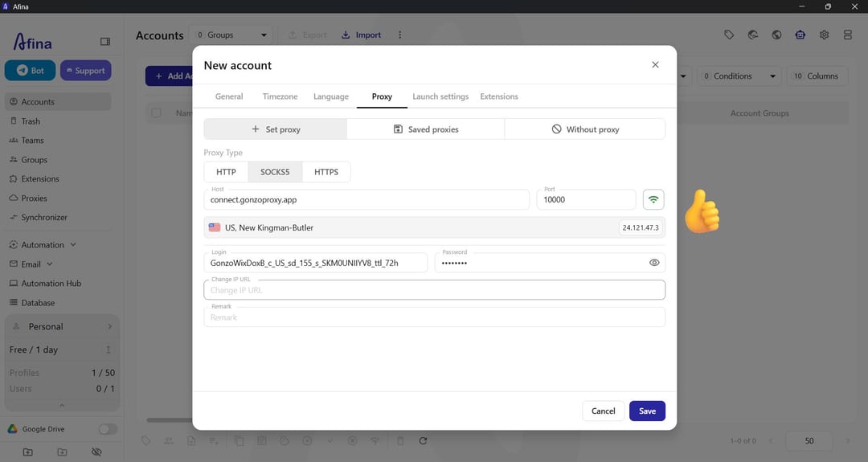Image resolution: width=868 pixels, height=462 pixels.
Task: Choose Saved proxies option
Action: [426, 129]
